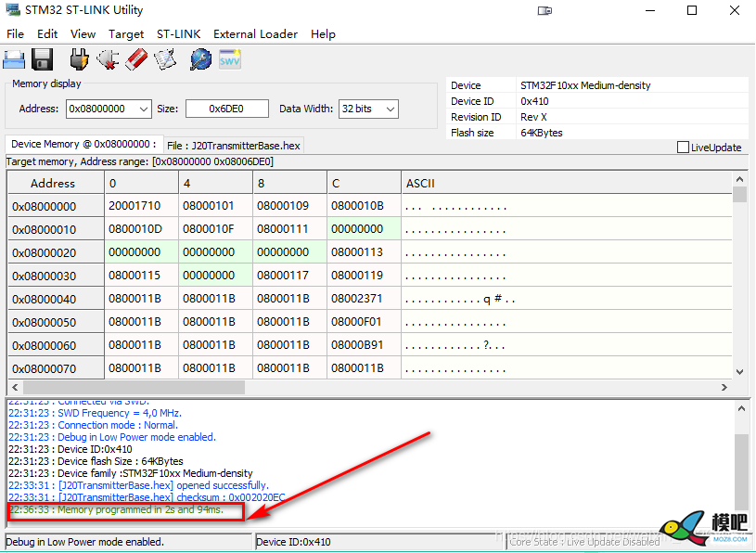This screenshot has height=553, width=756.
Task: Select address row 0x08000050
Action: (x=56, y=322)
